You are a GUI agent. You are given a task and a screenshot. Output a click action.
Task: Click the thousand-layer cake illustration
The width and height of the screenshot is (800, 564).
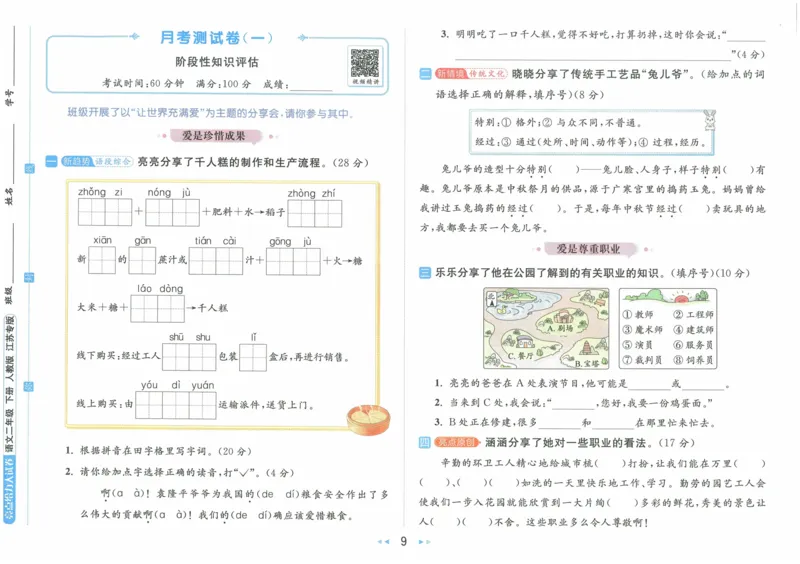pyautogui.click(x=368, y=419)
